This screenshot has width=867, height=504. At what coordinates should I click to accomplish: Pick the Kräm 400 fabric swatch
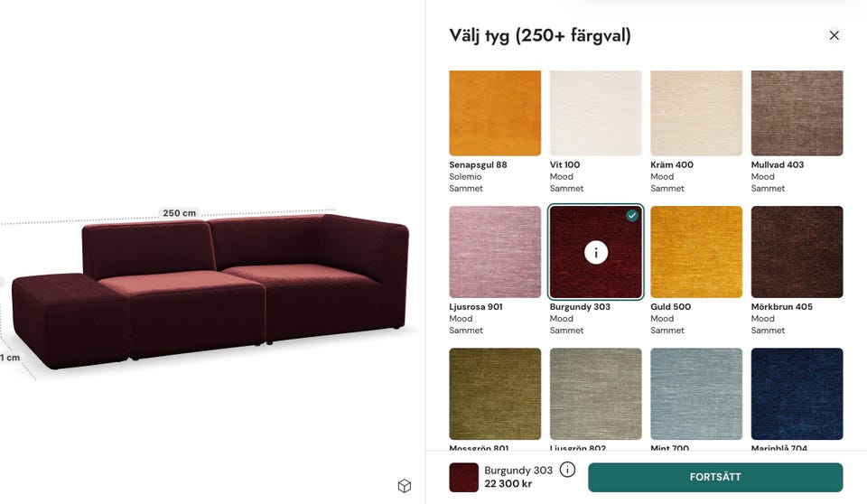(x=696, y=113)
